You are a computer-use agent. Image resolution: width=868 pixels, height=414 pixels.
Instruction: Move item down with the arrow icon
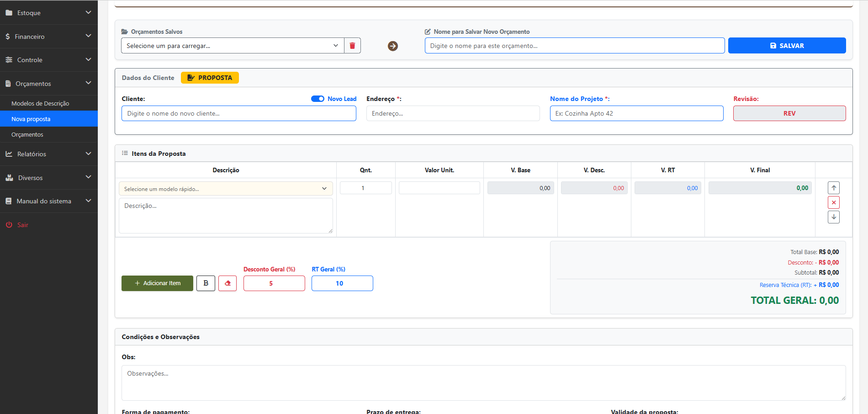(834, 217)
